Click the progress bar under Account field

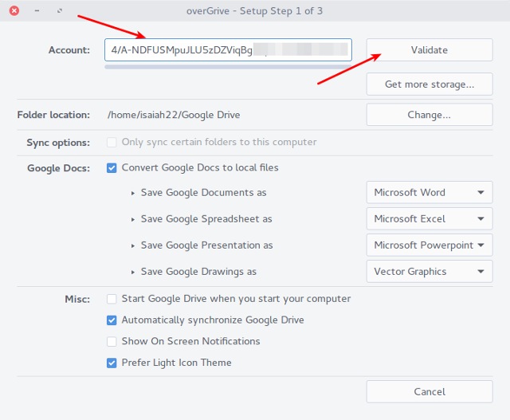(227, 67)
